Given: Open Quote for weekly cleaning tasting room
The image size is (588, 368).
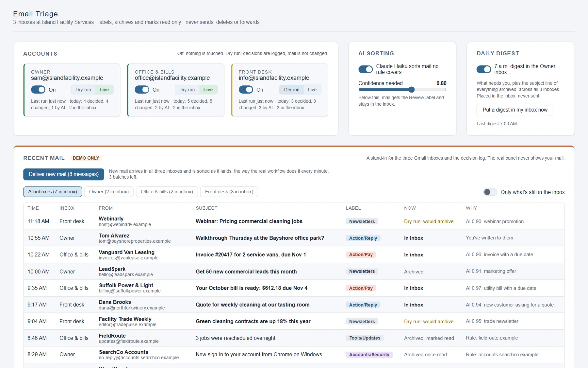Looking at the screenshot, I should coord(253,305).
